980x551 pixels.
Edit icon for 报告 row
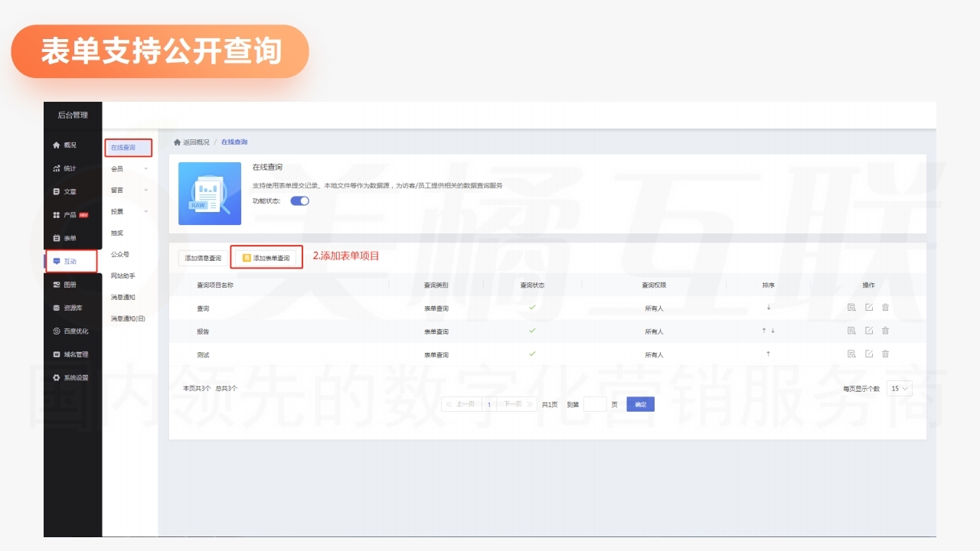click(869, 331)
